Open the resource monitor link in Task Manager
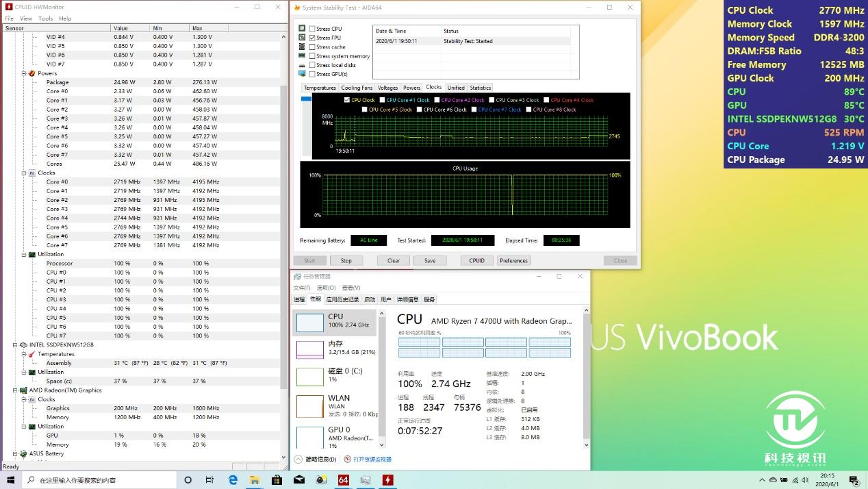The image size is (868, 489). (372, 460)
